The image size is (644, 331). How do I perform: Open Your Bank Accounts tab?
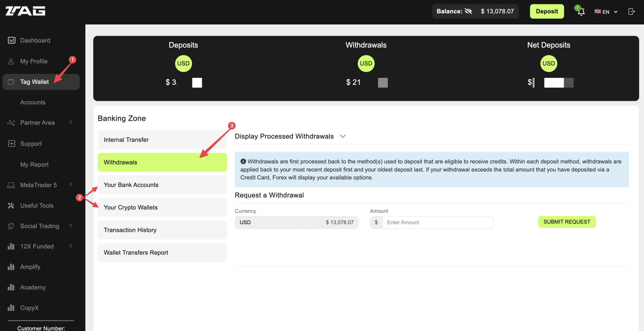(162, 185)
